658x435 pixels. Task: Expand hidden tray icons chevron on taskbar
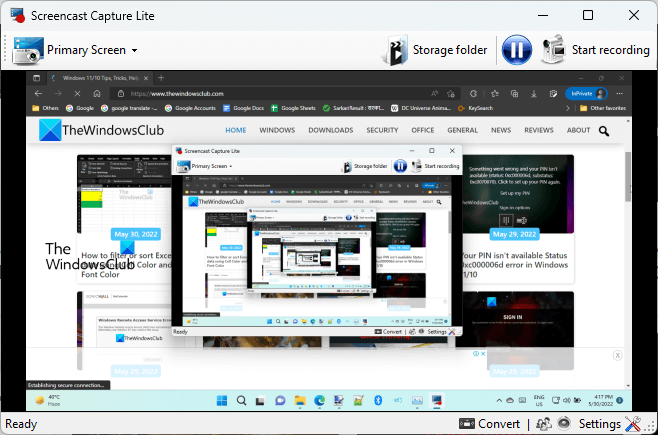click(499, 401)
